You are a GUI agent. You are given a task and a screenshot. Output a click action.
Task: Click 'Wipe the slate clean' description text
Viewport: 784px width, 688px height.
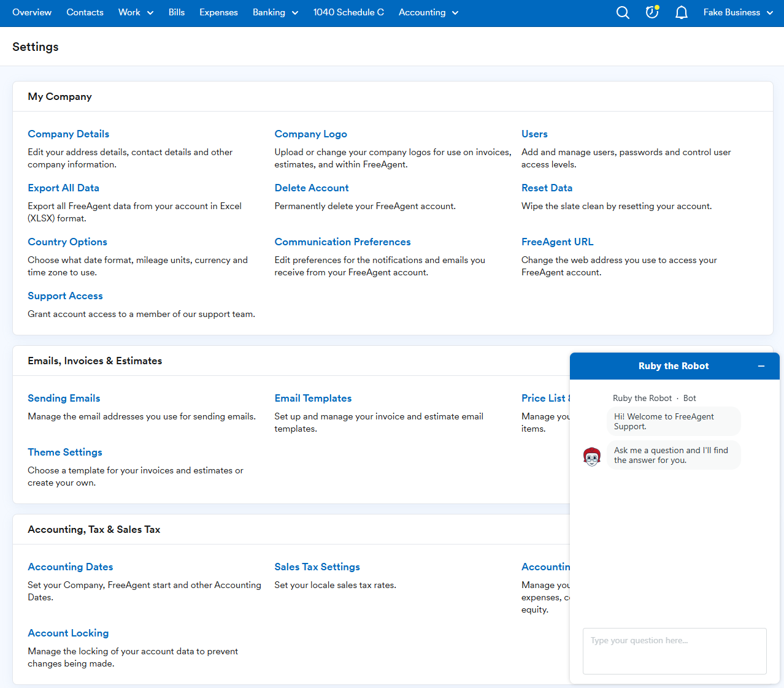click(617, 206)
